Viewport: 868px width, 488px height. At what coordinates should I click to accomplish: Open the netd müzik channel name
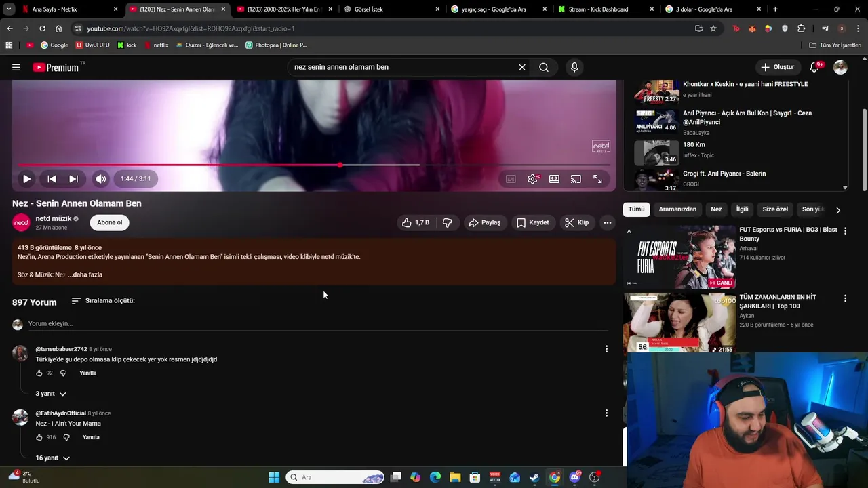point(54,218)
